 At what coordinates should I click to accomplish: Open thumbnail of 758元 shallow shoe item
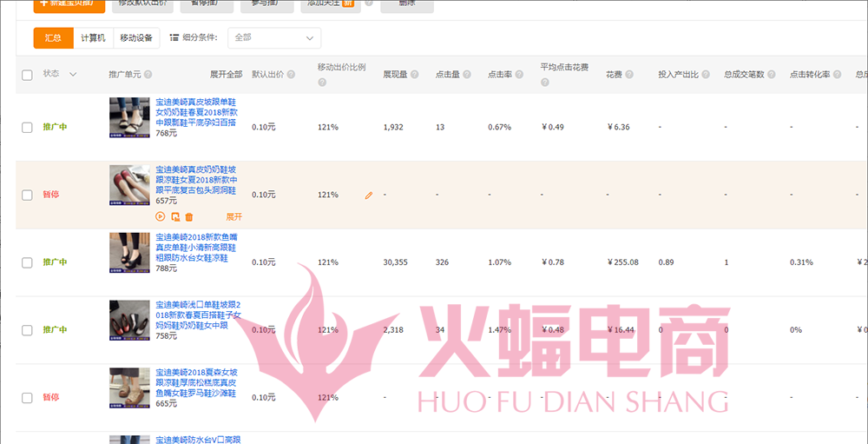129,320
